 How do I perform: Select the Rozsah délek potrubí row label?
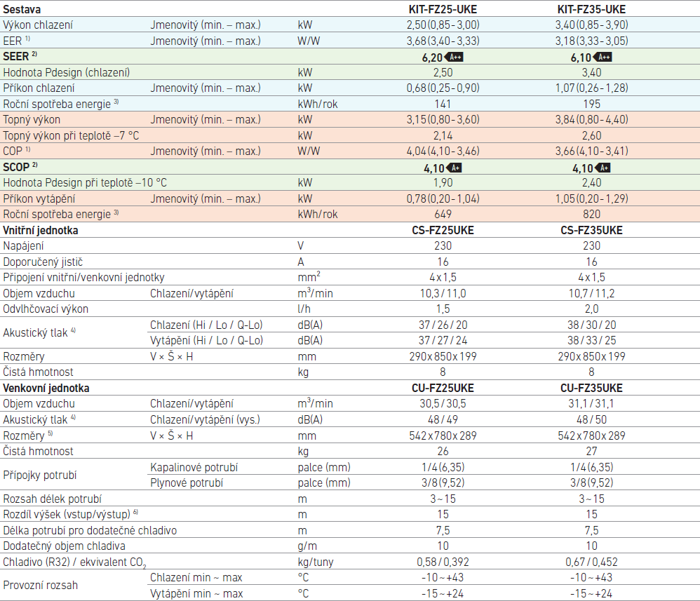[52, 499]
